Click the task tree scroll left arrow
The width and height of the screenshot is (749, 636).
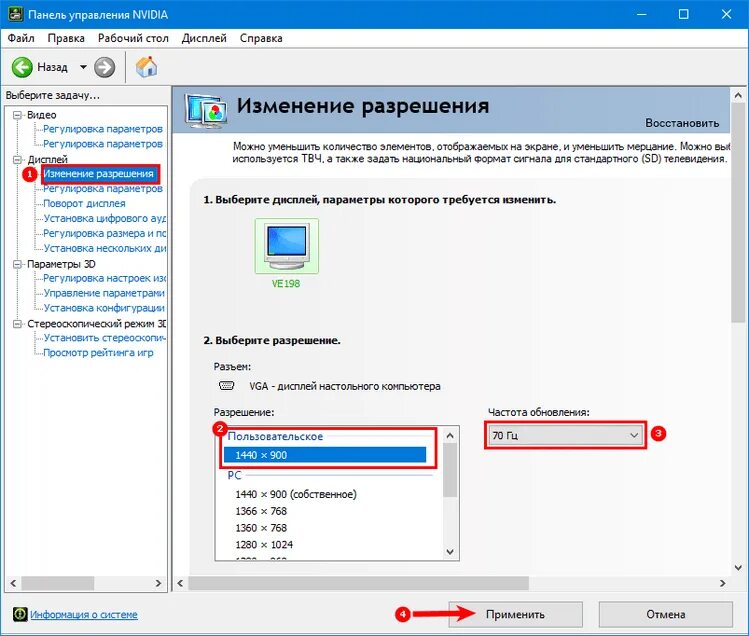coord(13,583)
